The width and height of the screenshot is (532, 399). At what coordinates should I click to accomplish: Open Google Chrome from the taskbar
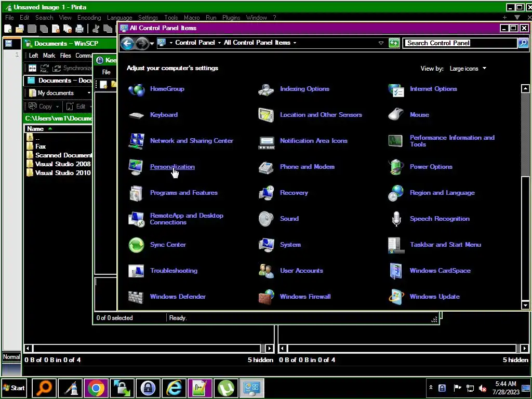click(x=96, y=388)
